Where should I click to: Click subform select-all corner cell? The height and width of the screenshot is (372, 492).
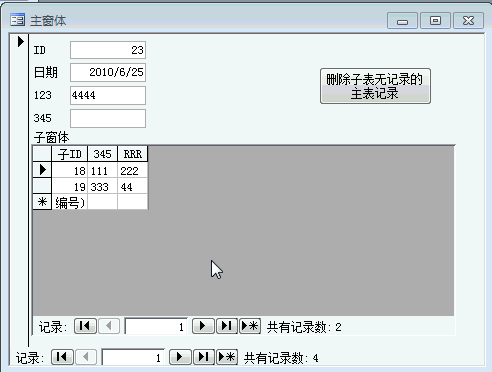(42, 154)
